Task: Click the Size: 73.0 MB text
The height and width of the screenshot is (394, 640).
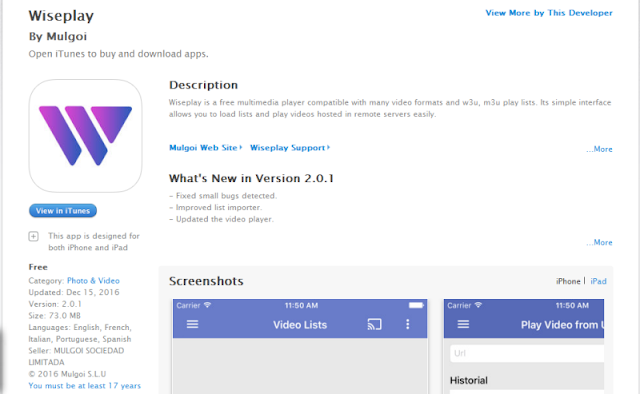Action: (x=55, y=316)
